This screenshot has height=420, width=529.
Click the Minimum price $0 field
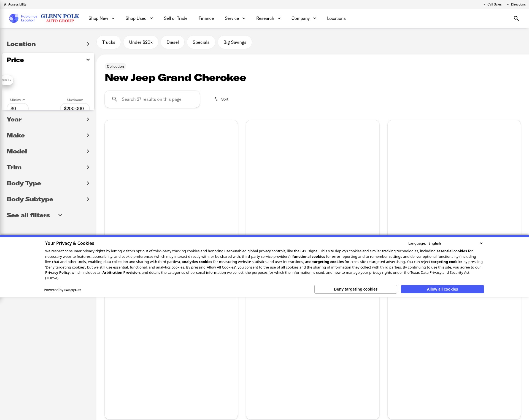pos(17,107)
